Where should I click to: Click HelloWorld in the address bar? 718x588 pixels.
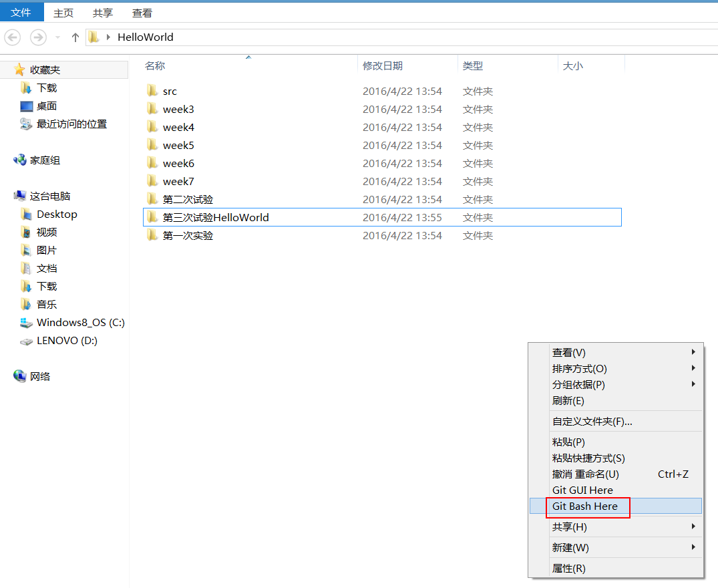[x=145, y=37]
